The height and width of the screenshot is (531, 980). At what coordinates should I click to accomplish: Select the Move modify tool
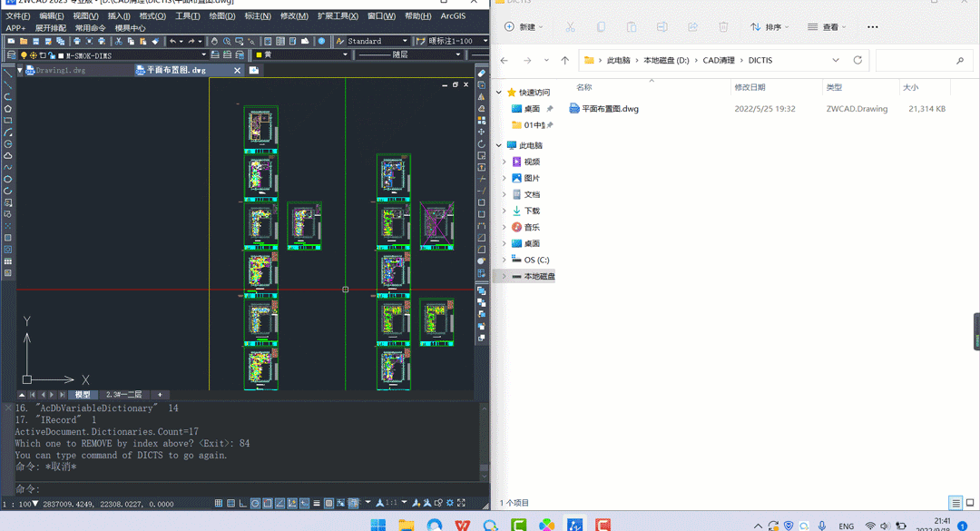pos(481,132)
